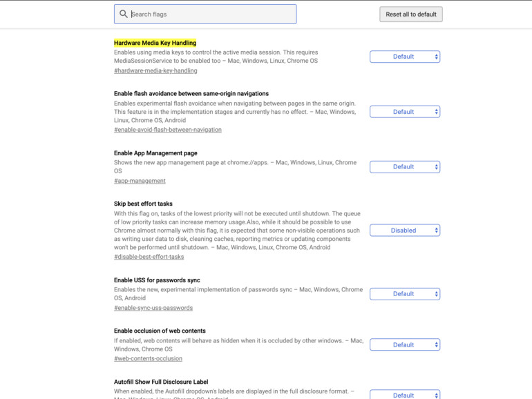532x399 pixels.
Task: Click the magnifier icon in search box
Action: click(124, 14)
